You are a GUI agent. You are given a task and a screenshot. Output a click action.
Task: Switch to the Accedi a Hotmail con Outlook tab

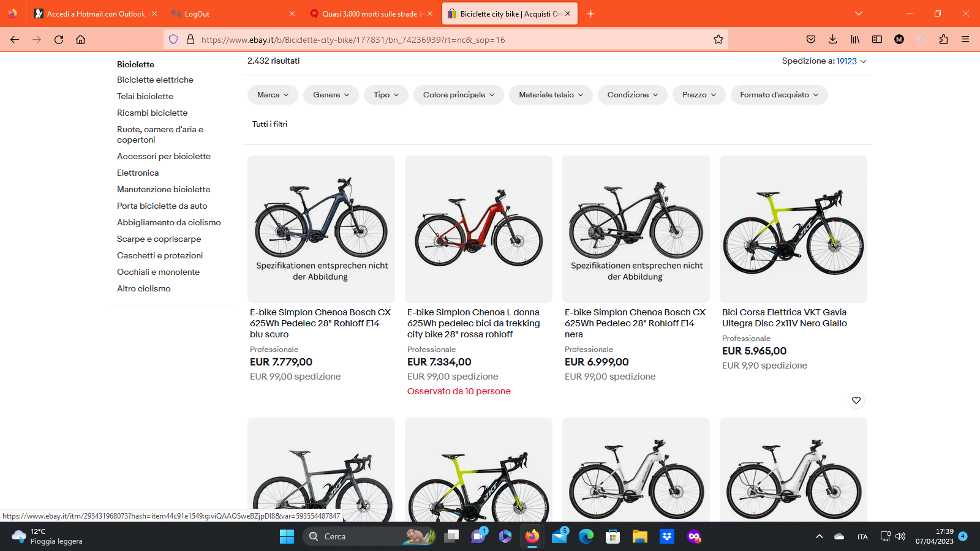click(x=96, y=13)
